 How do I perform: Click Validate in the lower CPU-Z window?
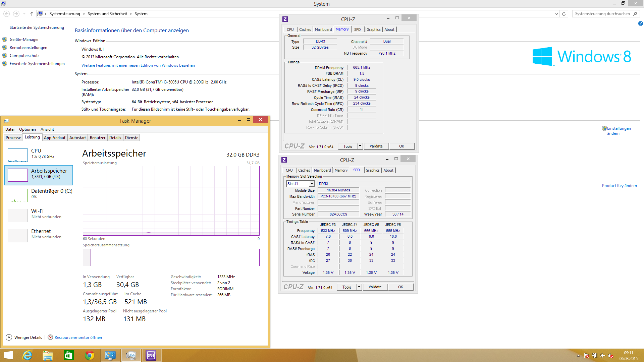click(375, 287)
